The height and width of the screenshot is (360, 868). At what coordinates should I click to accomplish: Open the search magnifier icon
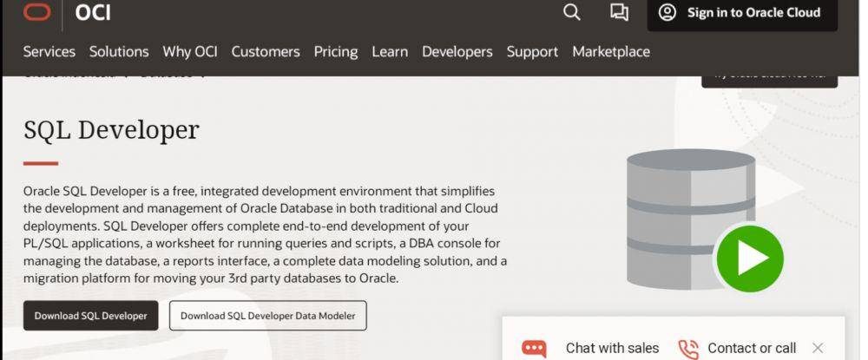coord(571,12)
